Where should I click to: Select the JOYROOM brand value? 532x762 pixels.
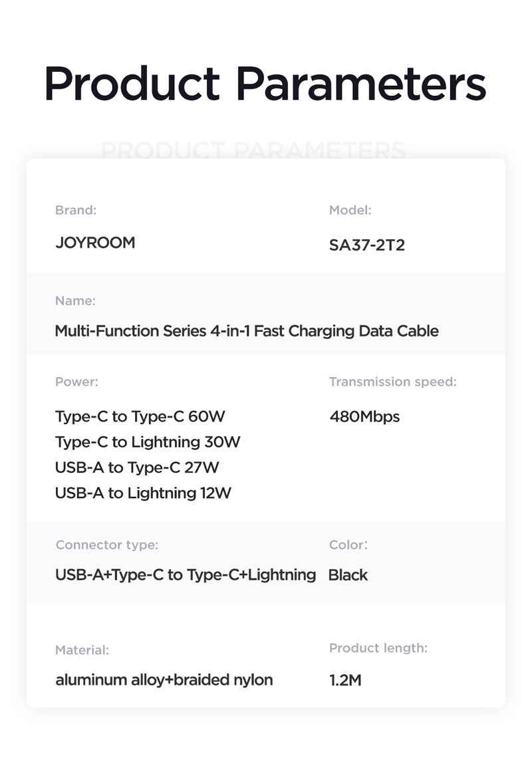pyautogui.click(x=95, y=242)
